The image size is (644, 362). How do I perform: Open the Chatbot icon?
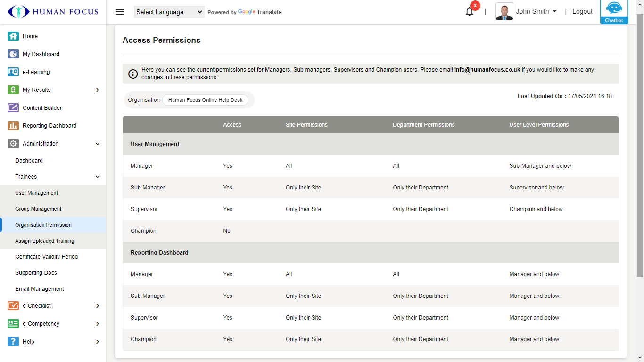tap(614, 11)
